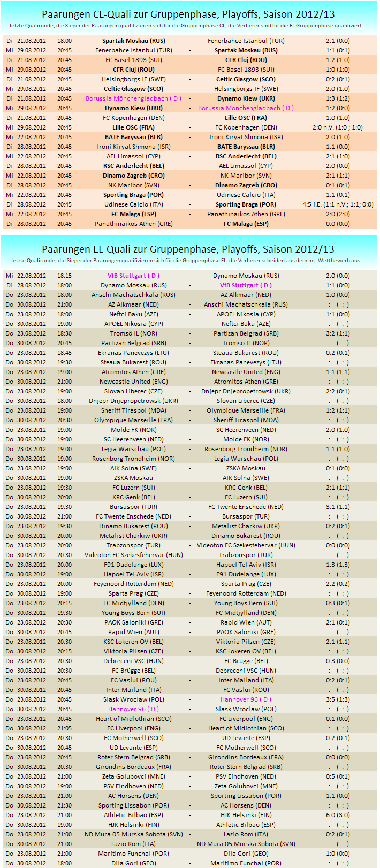Click the score "1:3 (1:3)" of F91 Dudelange match
This screenshot has height=868, width=380.
(338, 565)
